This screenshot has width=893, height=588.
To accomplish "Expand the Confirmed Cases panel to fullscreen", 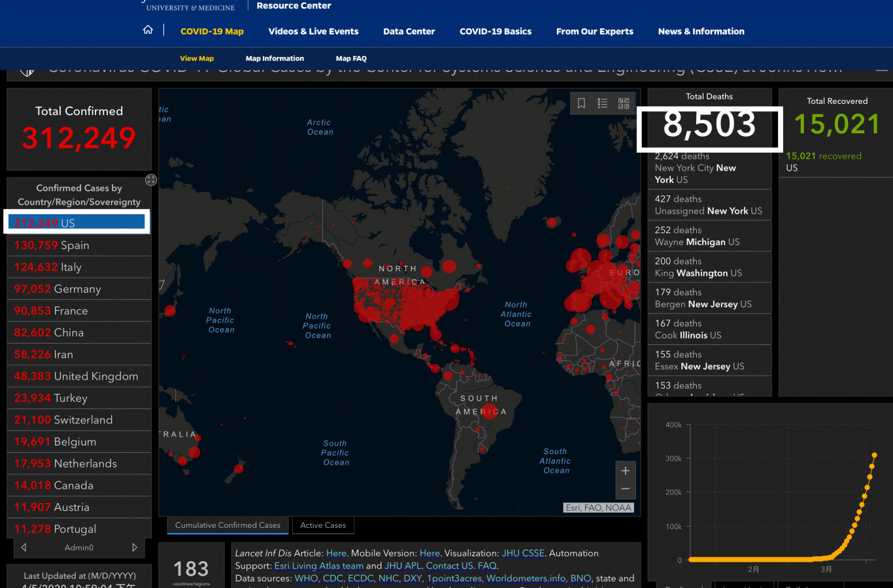I will click(x=151, y=180).
